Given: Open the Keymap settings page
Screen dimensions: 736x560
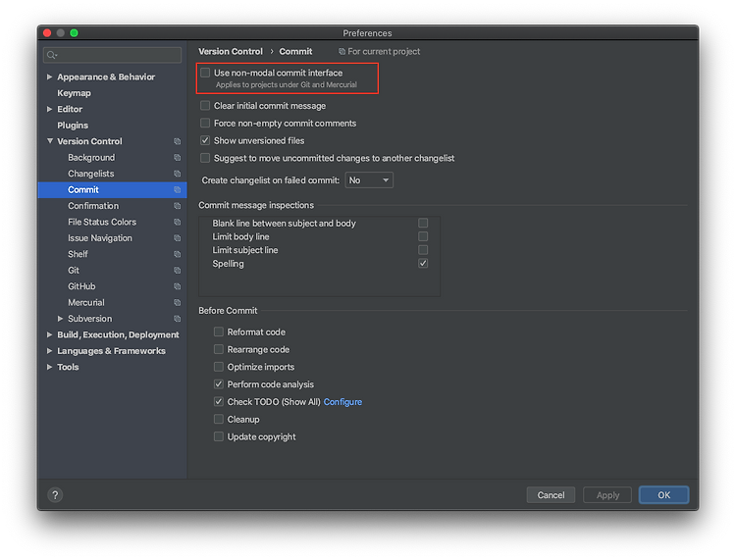Looking at the screenshot, I should click(x=74, y=93).
